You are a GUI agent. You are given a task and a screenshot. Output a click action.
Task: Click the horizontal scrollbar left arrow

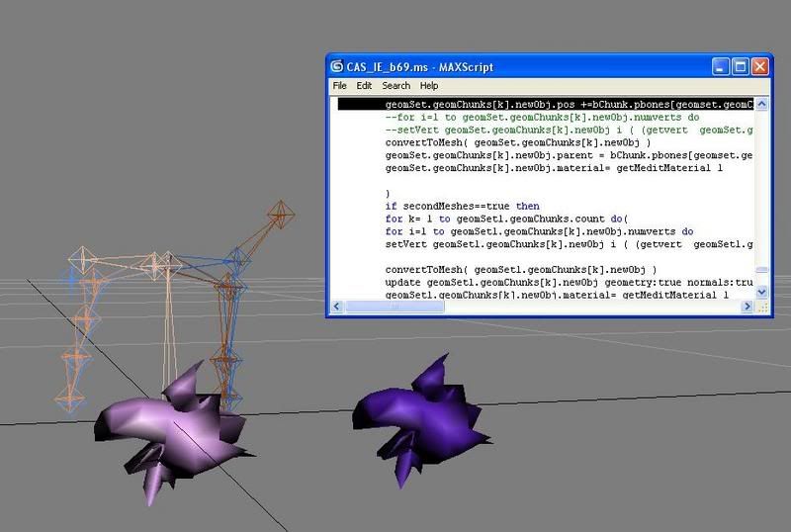click(x=335, y=308)
